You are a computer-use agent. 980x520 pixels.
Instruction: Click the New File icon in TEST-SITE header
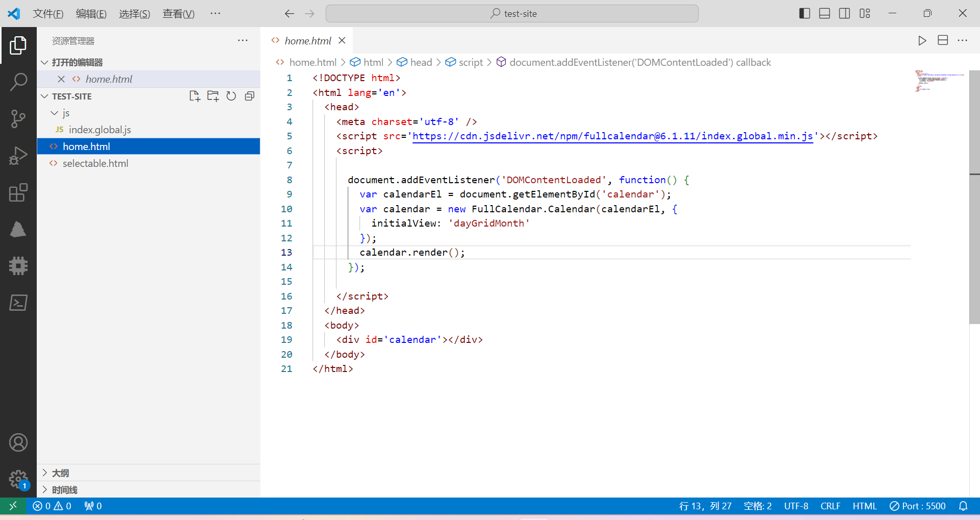(x=194, y=96)
